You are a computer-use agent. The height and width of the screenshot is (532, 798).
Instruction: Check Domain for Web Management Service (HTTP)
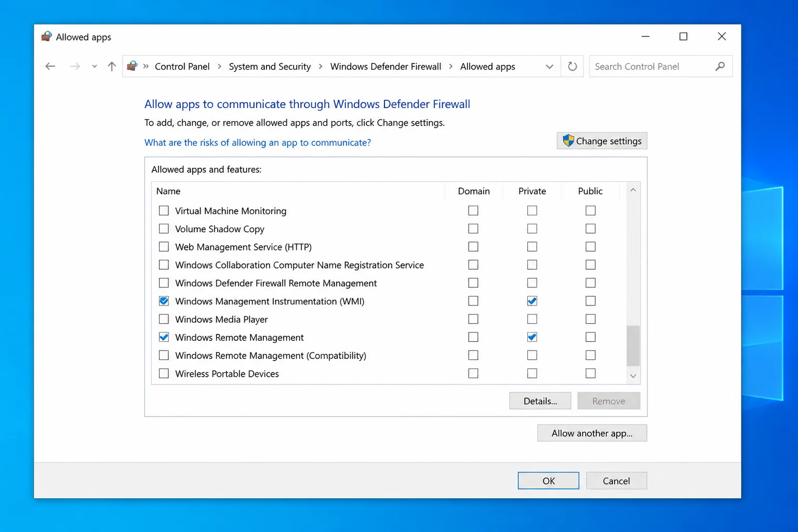click(473, 247)
